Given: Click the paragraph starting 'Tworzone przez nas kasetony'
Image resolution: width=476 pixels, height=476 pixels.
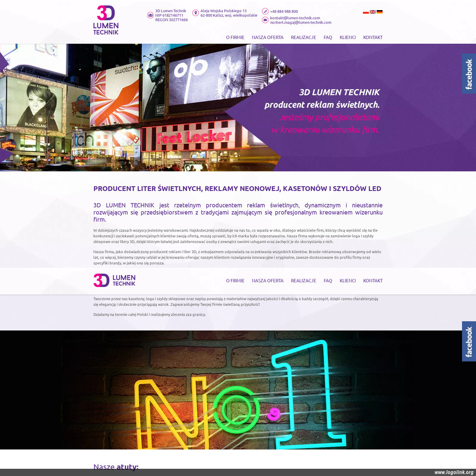Looking at the screenshot, I should [236, 301].
